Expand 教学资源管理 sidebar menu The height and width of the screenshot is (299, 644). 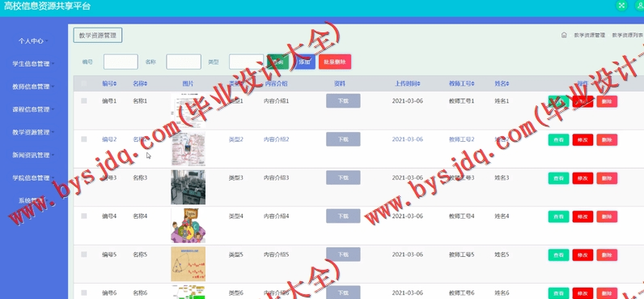(33, 132)
